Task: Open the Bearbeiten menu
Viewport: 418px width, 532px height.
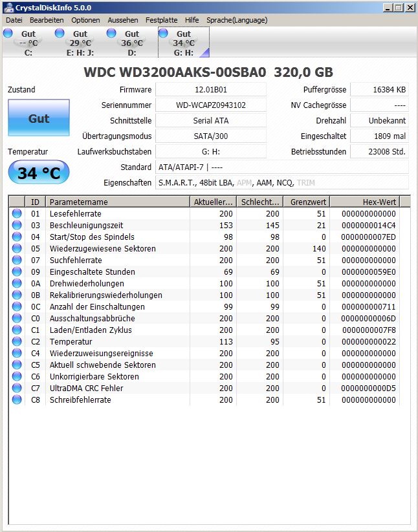Action: 47,20
